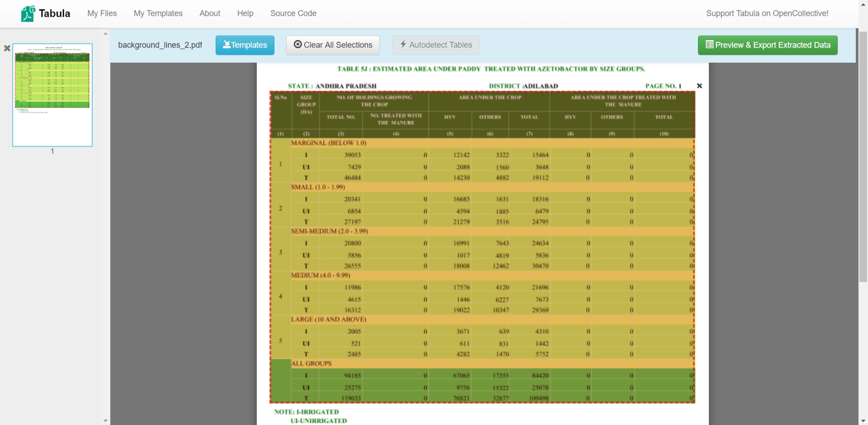The height and width of the screenshot is (425, 868).
Task: Visit the Source Code link
Action: pyautogui.click(x=293, y=14)
